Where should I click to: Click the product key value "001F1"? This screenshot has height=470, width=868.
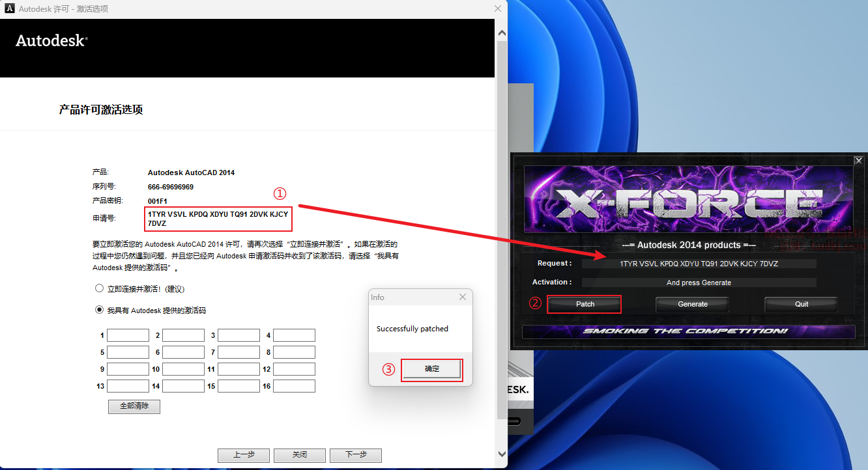point(158,201)
